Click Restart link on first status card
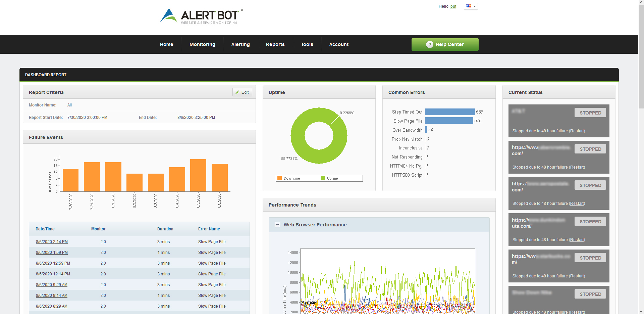 [x=577, y=131]
